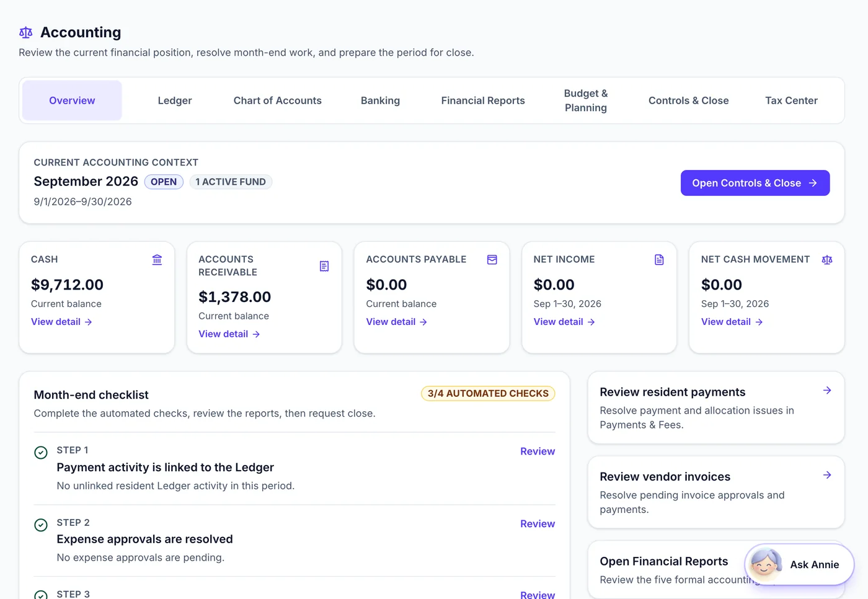Open the Ask Annie assistant
Image resolution: width=868 pixels, height=599 pixels.
[799, 564]
